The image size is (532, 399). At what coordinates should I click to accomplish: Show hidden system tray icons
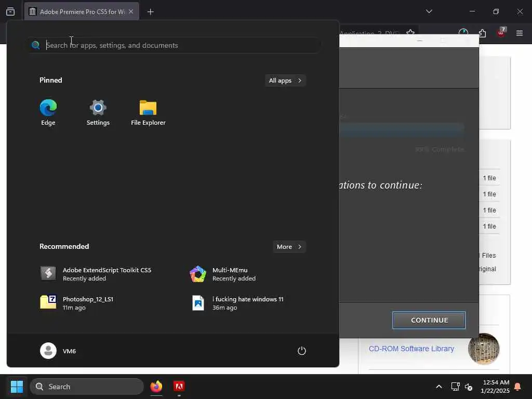coord(438,387)
